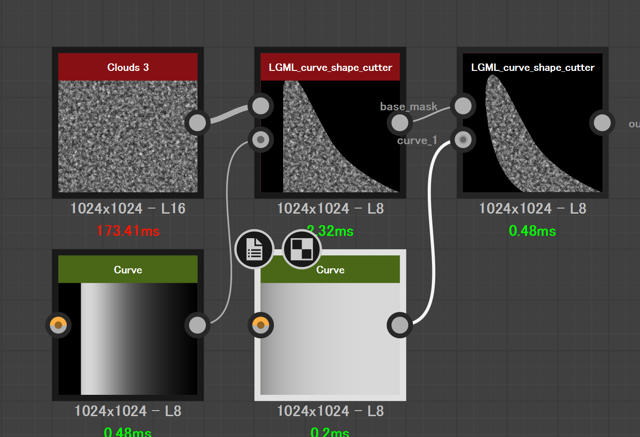Click the left Curve node gradient preview
Screen dimensions: 640x437
[x=128, y=338]
